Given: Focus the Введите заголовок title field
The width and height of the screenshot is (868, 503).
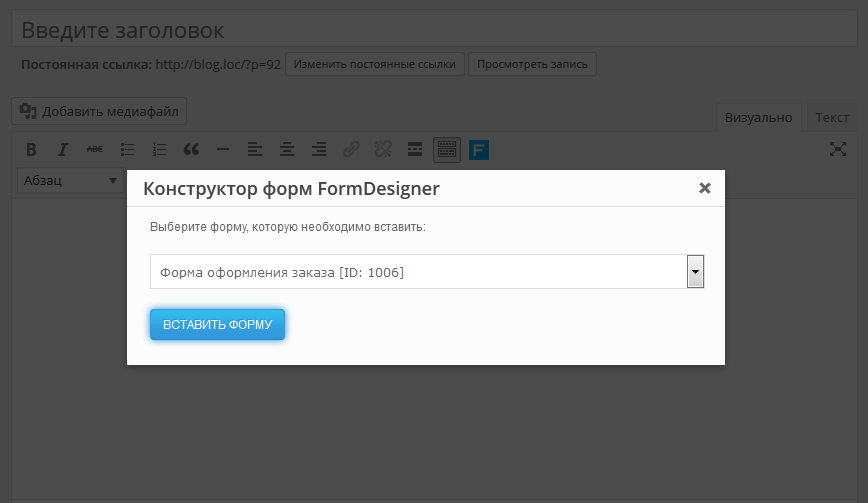Looking at the screenshot, I should pyautogui.click(x=435, y=30).
